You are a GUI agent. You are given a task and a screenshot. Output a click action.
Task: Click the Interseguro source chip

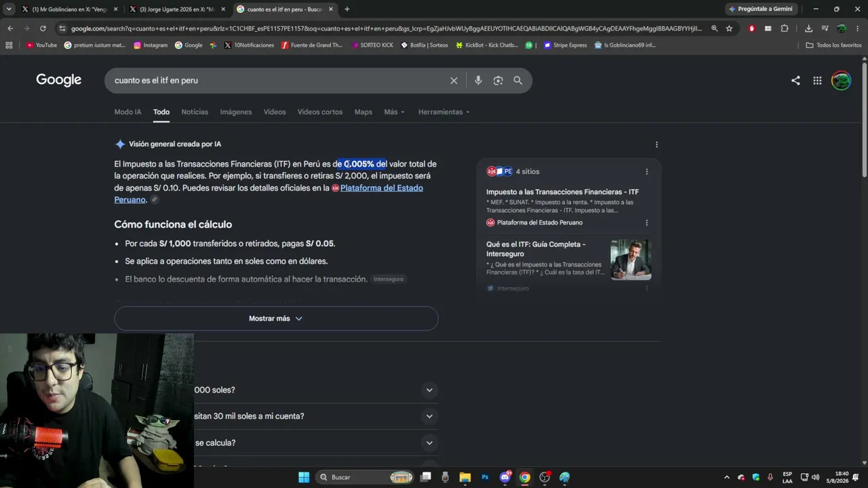coord(389,279)
